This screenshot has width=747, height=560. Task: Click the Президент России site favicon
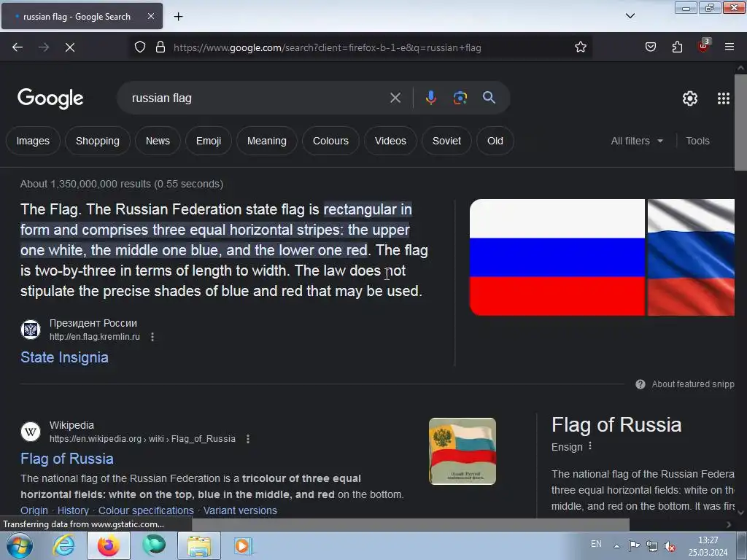click(31, 330)
